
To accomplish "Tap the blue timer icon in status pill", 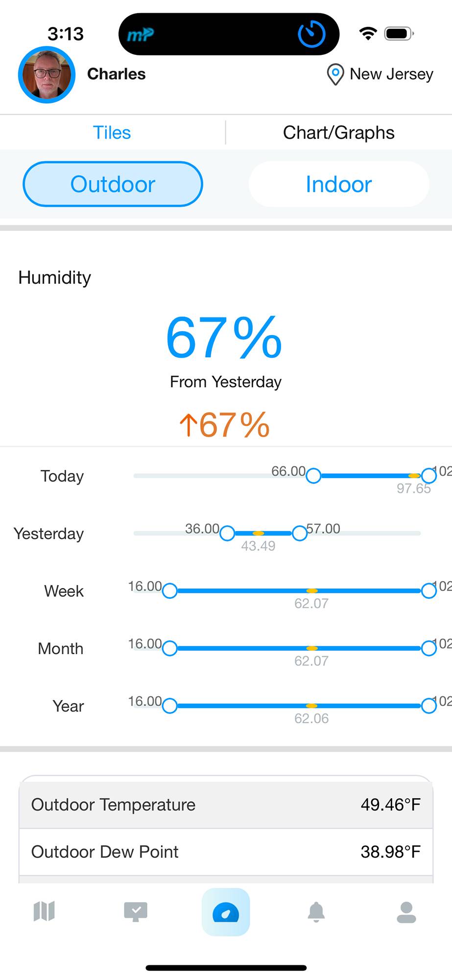I will coord(311,34).
